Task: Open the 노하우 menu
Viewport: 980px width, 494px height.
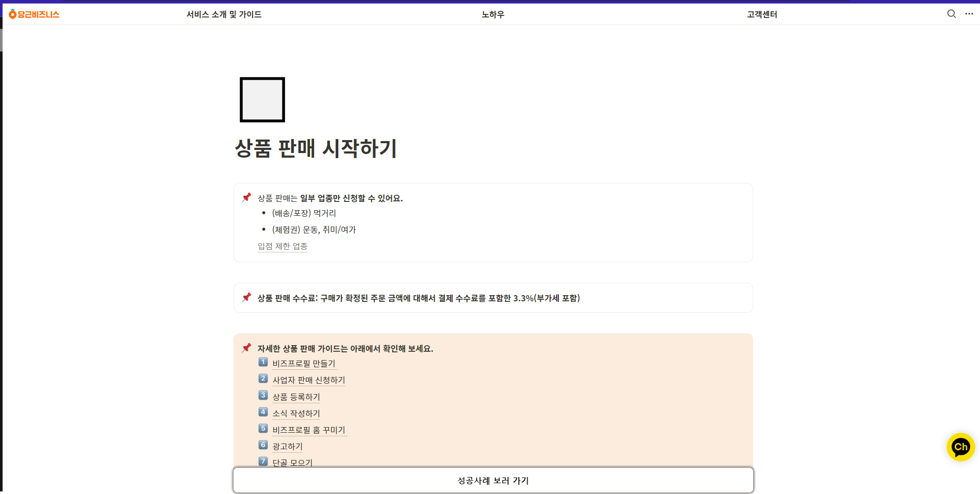Action: 493,14
